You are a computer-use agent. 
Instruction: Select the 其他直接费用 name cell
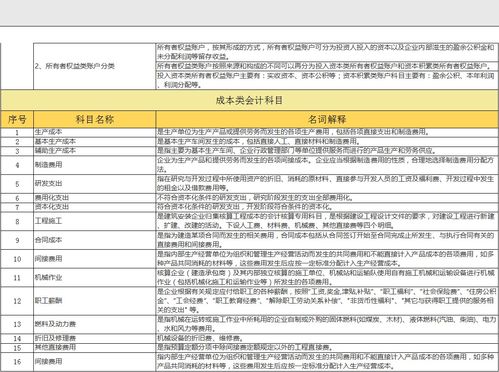click(x=95, y=347)
